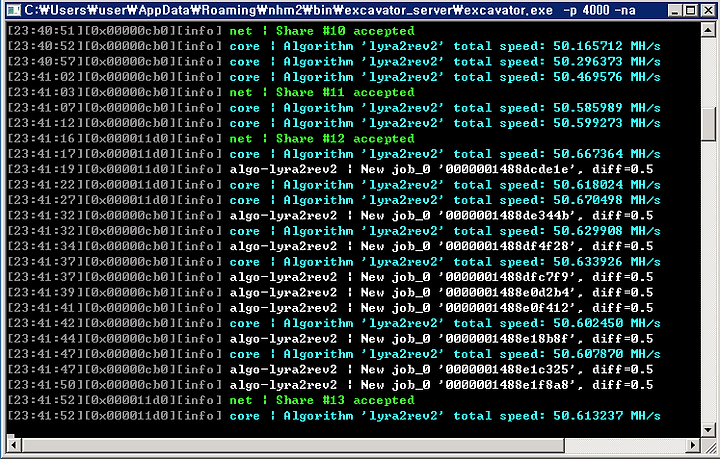Open the console window system menu icon
Image resolution: width=720 pixels, height=459 pixels.
coord(14,10)
